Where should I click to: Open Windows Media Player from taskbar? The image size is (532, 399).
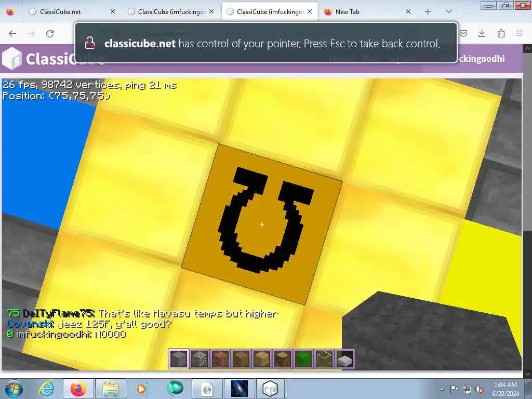click(x=142, y=389)
